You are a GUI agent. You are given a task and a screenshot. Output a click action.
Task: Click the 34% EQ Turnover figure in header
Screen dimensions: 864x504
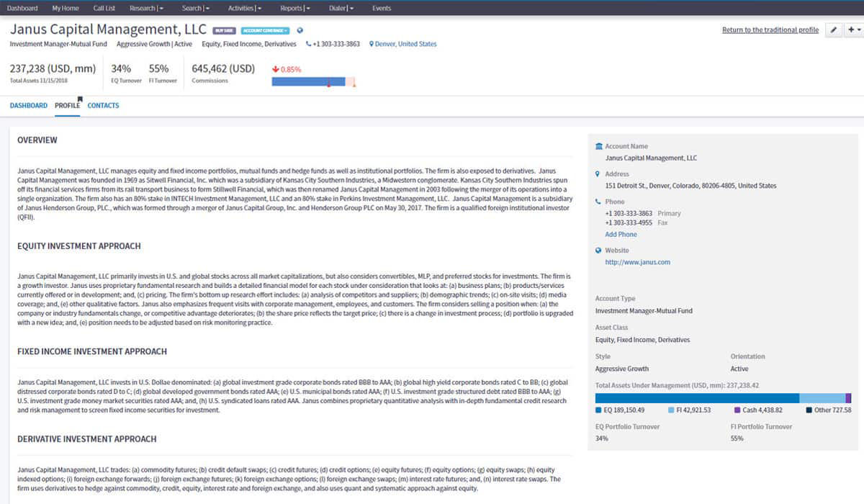121,69
